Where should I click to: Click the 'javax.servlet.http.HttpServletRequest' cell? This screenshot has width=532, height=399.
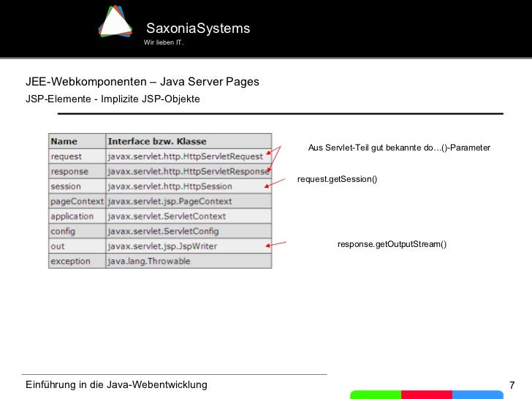189,156
